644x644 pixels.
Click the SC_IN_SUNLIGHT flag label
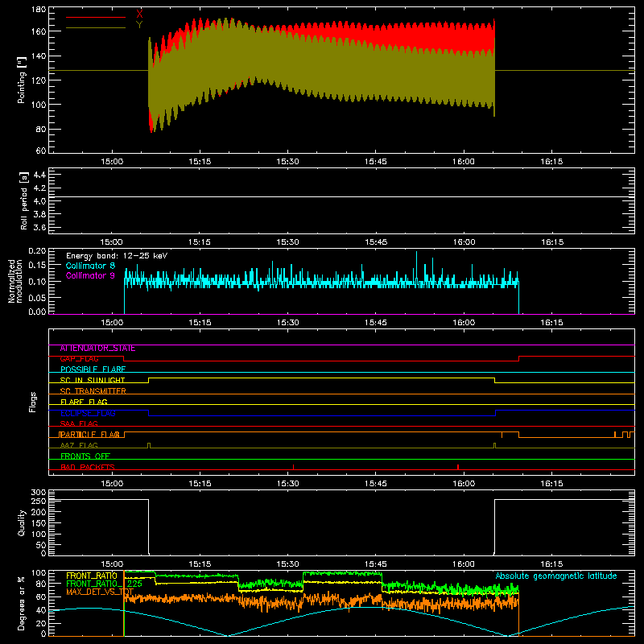pos(93,380)
